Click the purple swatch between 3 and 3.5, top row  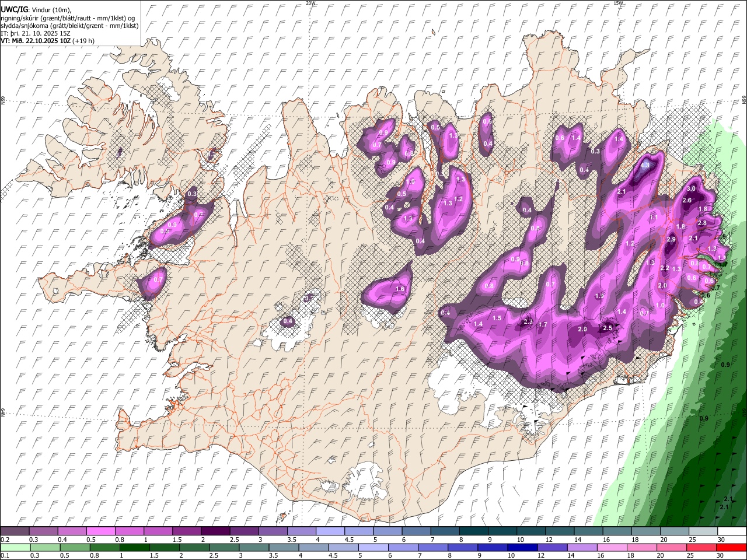273,531
